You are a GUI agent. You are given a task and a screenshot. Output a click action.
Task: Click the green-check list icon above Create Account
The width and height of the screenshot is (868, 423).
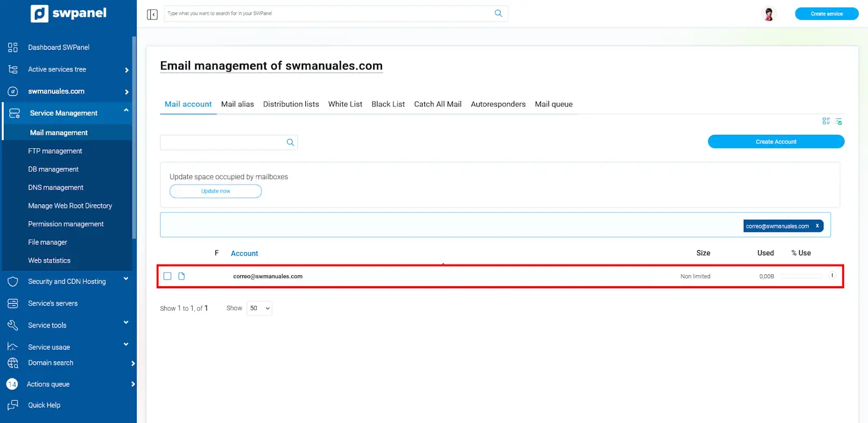839,121
